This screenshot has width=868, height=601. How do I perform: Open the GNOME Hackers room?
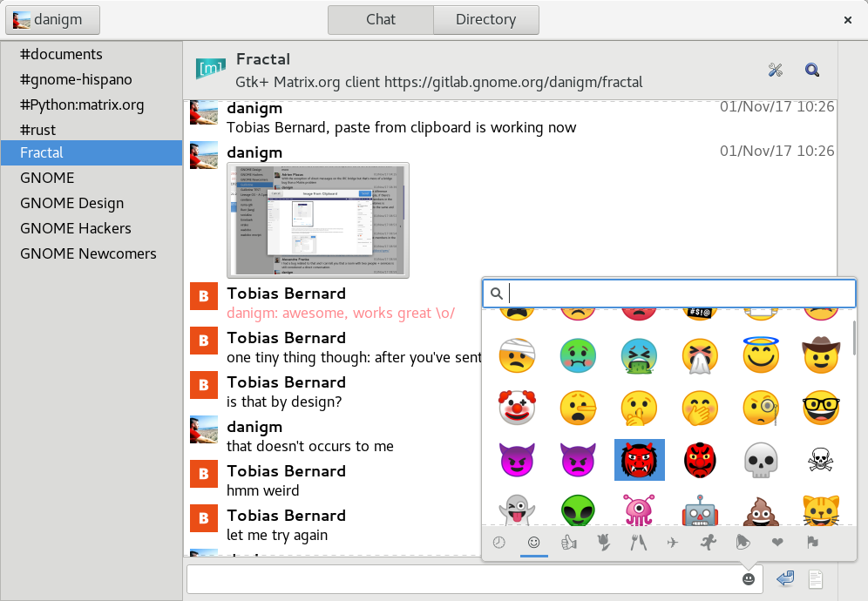(x=76, y=228)
